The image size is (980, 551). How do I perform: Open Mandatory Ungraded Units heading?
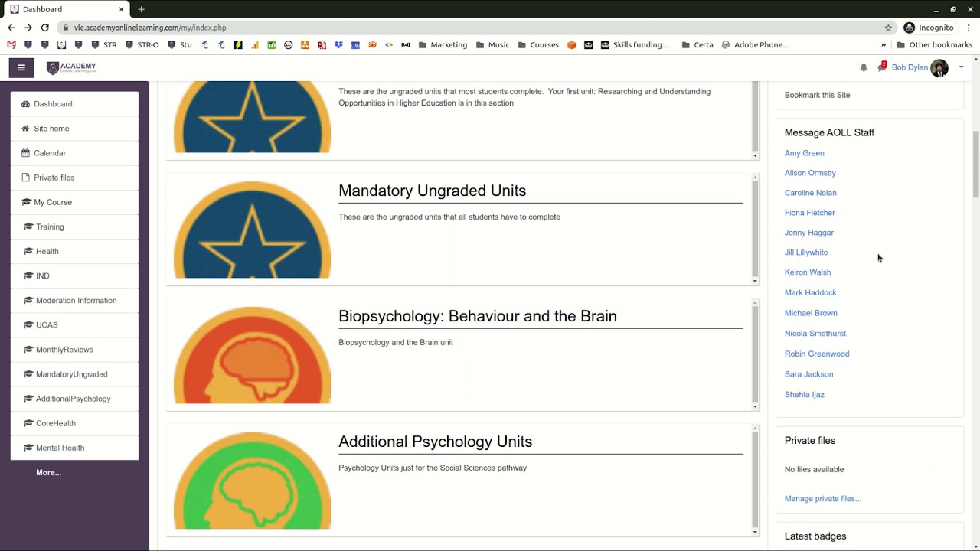[x=432, y=191]
